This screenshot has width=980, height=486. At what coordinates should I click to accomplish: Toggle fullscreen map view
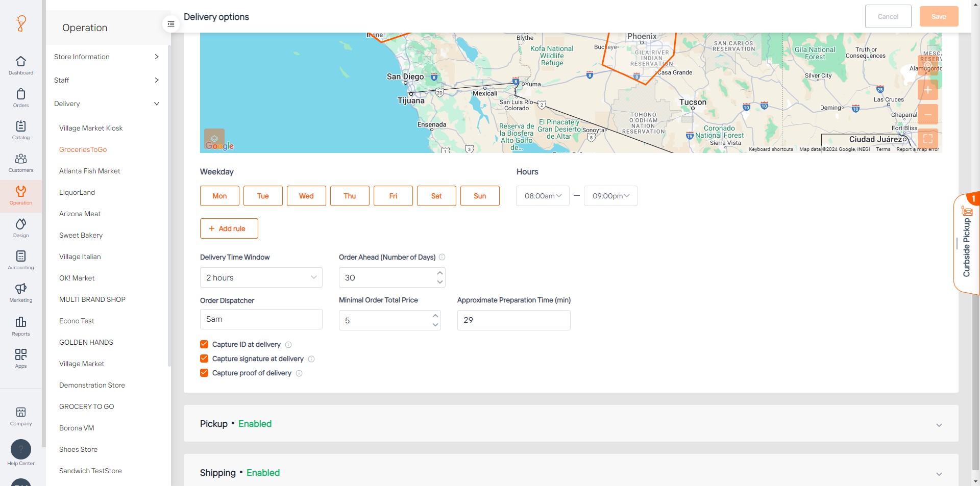tap(927, 138)
